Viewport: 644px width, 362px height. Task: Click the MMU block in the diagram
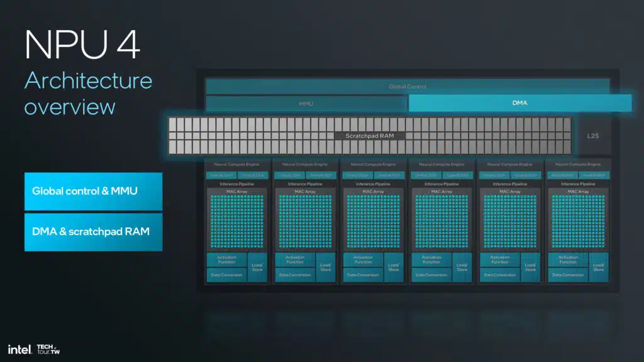click(306, 104)
